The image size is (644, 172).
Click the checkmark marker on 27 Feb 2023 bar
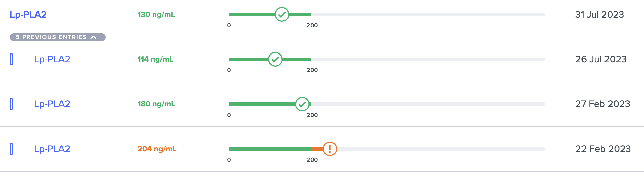point(302,104)
